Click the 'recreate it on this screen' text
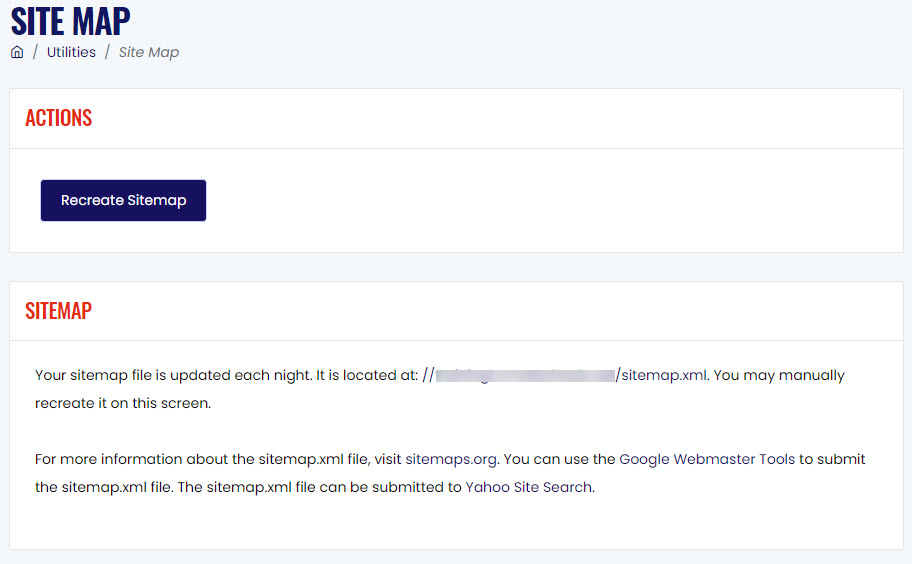This screenshot has height=564, width=912. tap(123, 404)
